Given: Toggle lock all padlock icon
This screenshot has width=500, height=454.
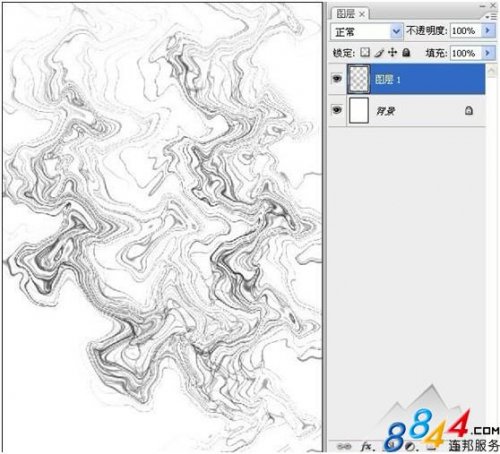Looking at the screenshot, I should tap(406, 52).
